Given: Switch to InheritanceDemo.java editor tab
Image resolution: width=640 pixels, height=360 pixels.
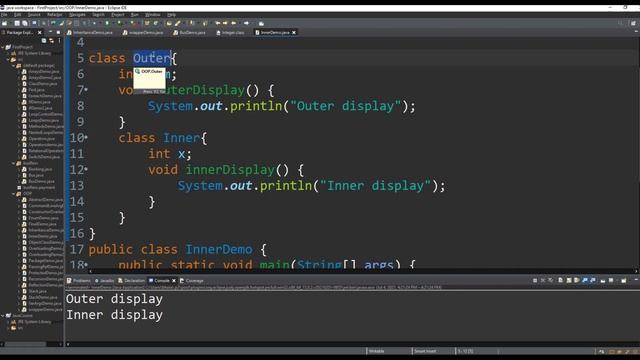Looking at the screenshot, I should pyautogui.click(x=90, y=32).
